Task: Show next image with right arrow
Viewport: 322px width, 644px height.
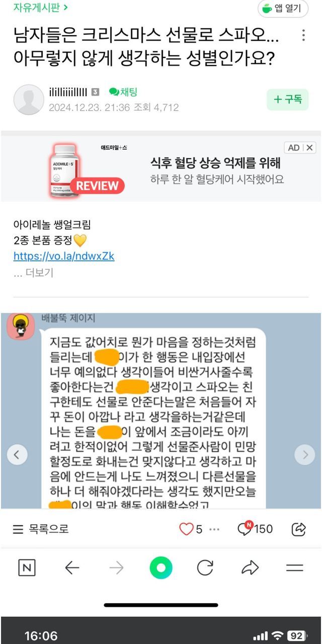Action: pyautogui.click(x=304, y=455)
